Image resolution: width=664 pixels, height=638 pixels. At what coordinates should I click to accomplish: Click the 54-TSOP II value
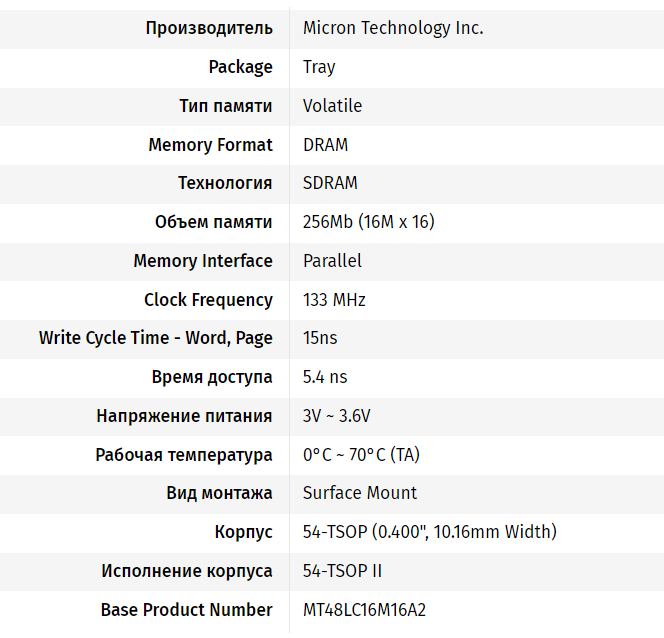click(x=342, y=571)
